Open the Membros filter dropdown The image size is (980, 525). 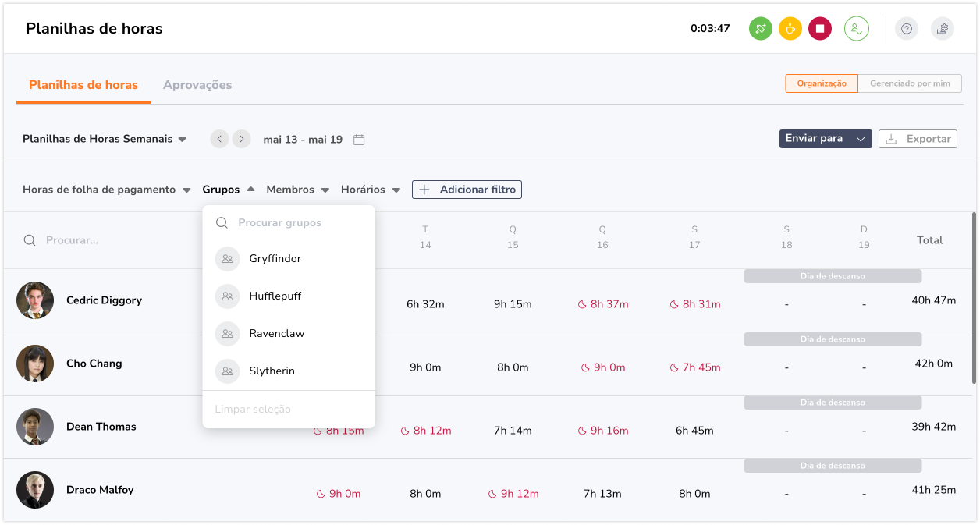point(297,190)
